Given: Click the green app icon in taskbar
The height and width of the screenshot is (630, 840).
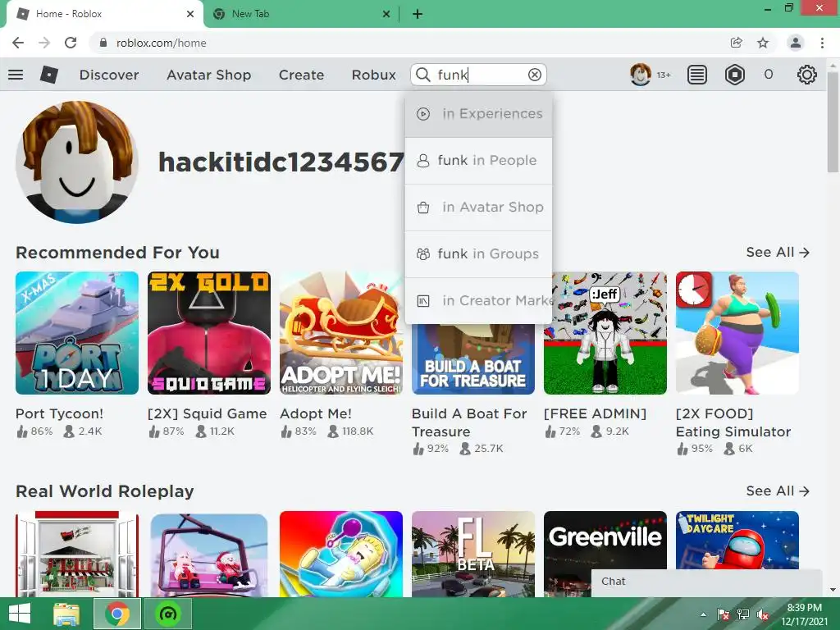Looking at the screenshot, I should click(x=168, y=614).
